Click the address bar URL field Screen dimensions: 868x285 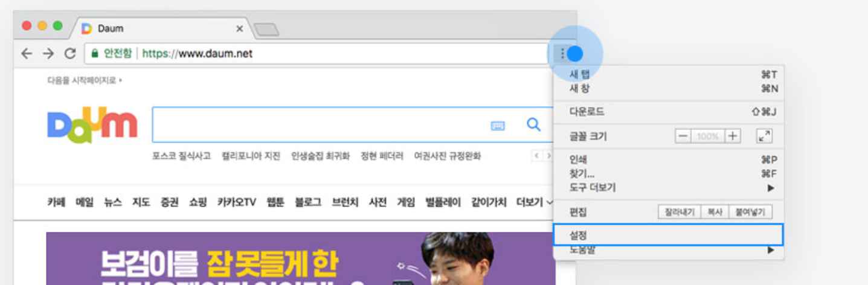[317, 54]
